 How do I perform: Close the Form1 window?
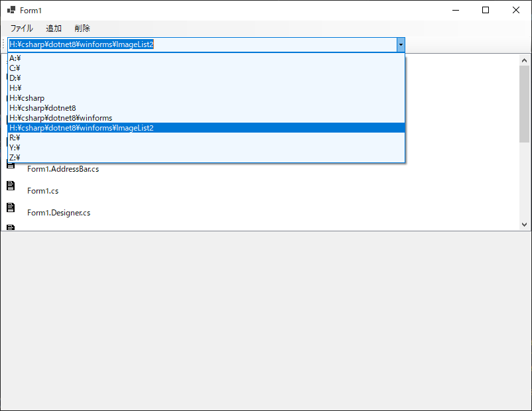(x=516, y=10)
